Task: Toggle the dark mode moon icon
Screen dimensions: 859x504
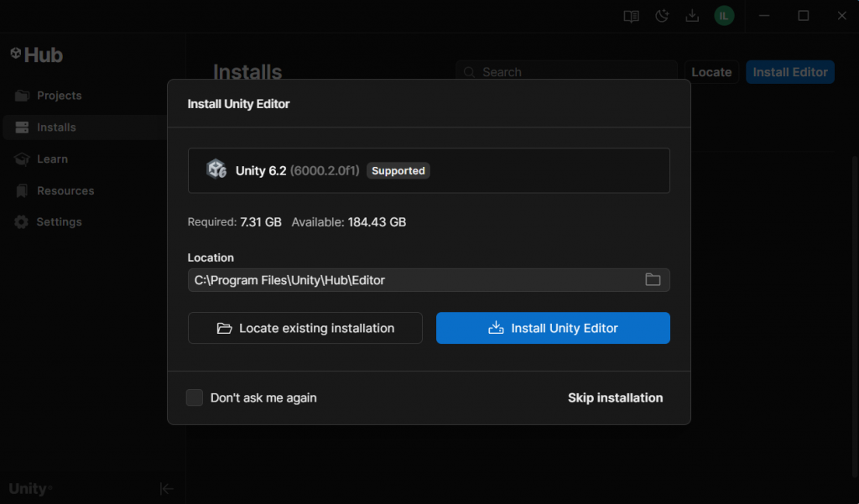Action: coord(662,17)
